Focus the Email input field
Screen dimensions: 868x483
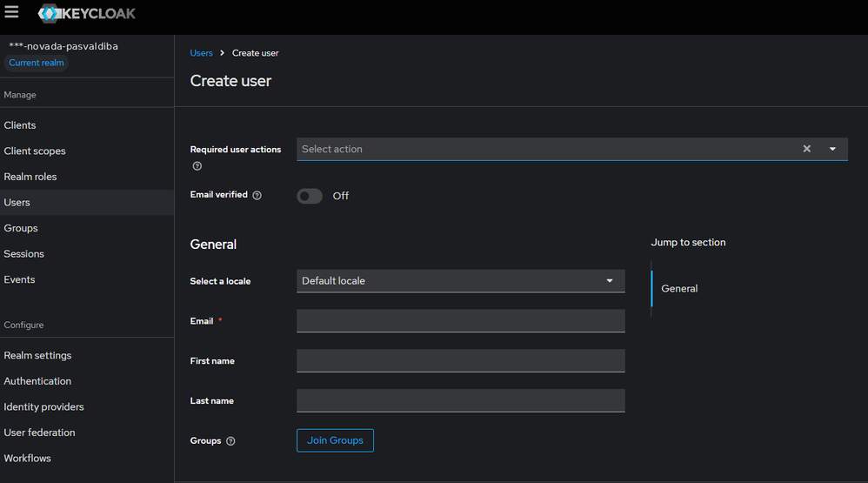[x=461, y=321]
